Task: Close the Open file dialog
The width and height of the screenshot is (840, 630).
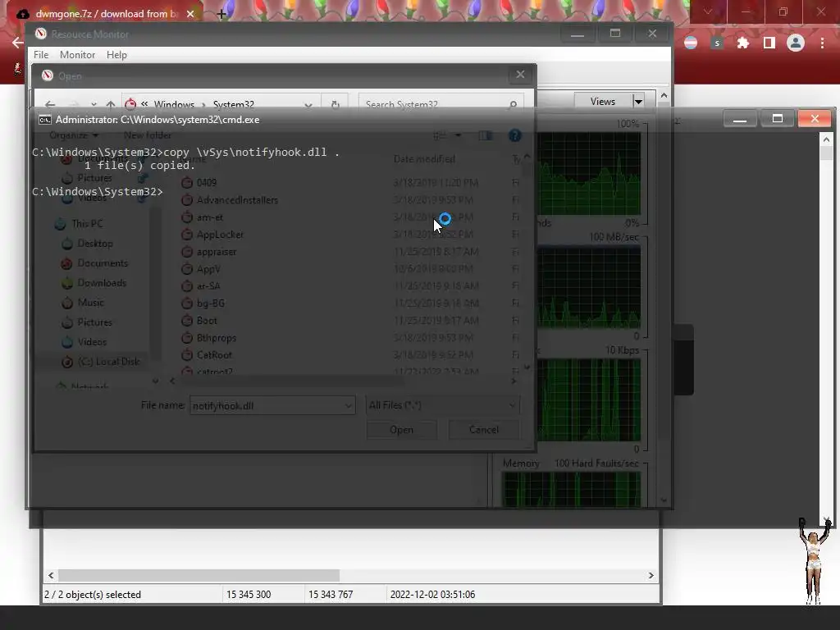Action: point(520,75)
